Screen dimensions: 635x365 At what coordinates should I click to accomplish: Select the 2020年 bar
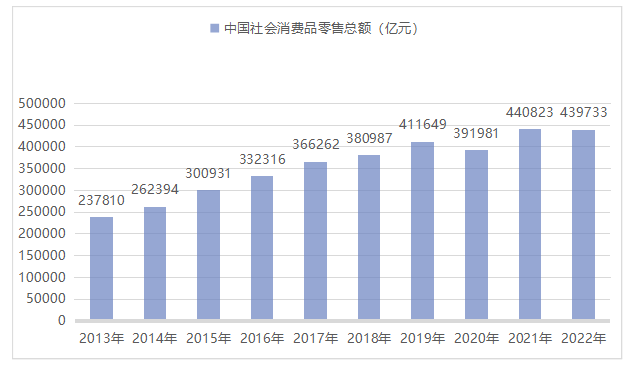(476, 235)
